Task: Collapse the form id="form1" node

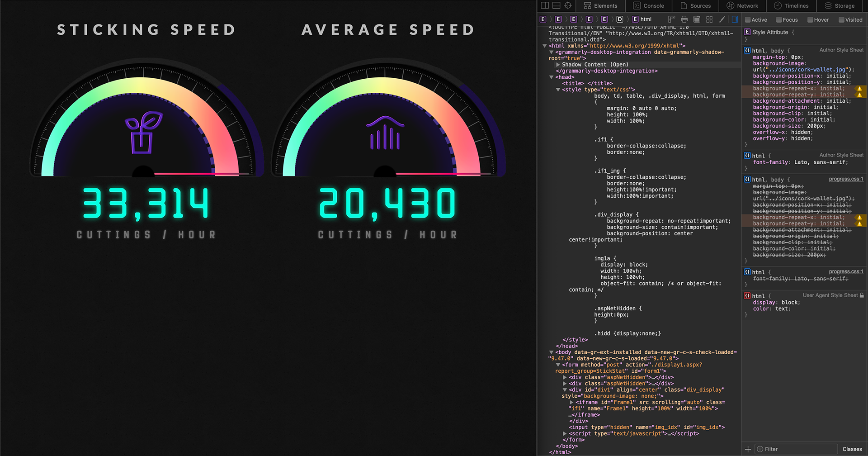Action: pos(558,365)
